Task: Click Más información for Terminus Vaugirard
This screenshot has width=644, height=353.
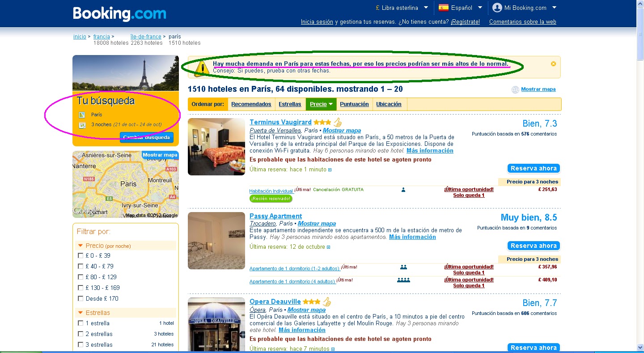Action: pos(430,151)
